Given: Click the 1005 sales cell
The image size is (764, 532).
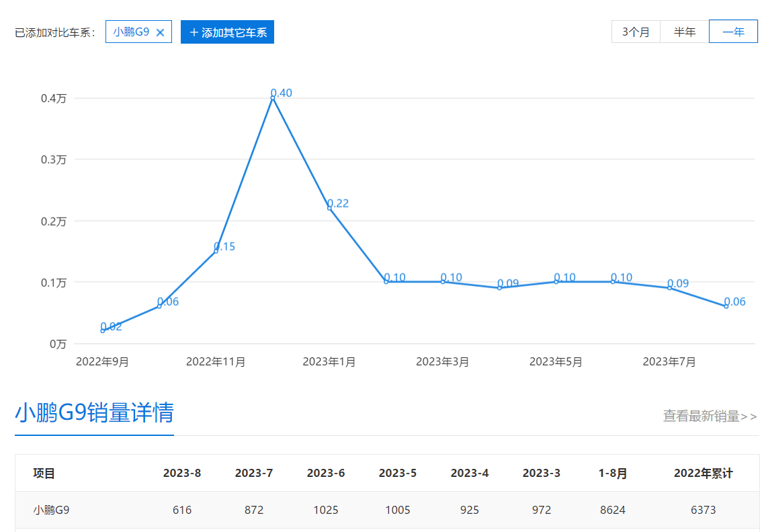Looking at the screenshot, I should pyautogui.click(x=398, y=510).
